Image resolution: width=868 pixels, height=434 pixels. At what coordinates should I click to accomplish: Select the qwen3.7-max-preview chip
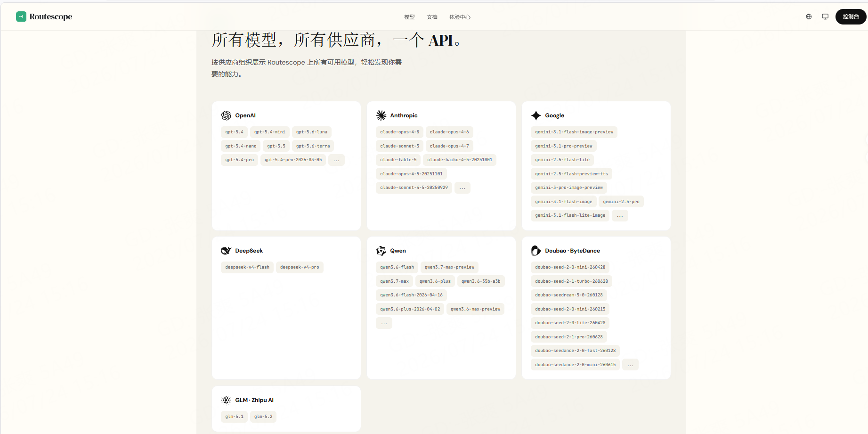click(449, 267)
